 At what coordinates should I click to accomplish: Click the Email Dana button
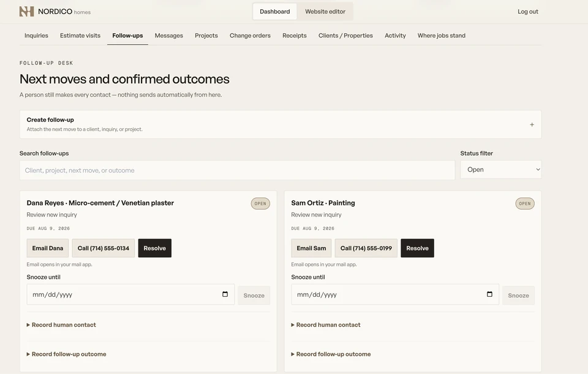[x=48, y=248]
